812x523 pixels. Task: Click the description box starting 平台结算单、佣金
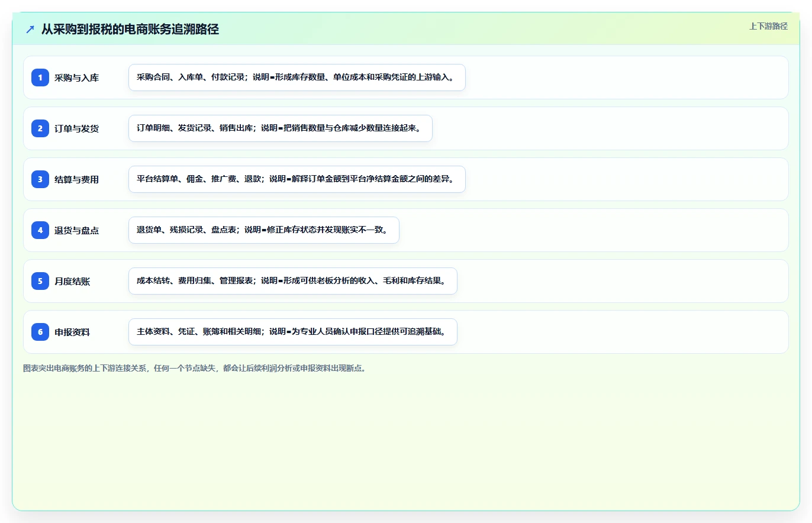297,179
